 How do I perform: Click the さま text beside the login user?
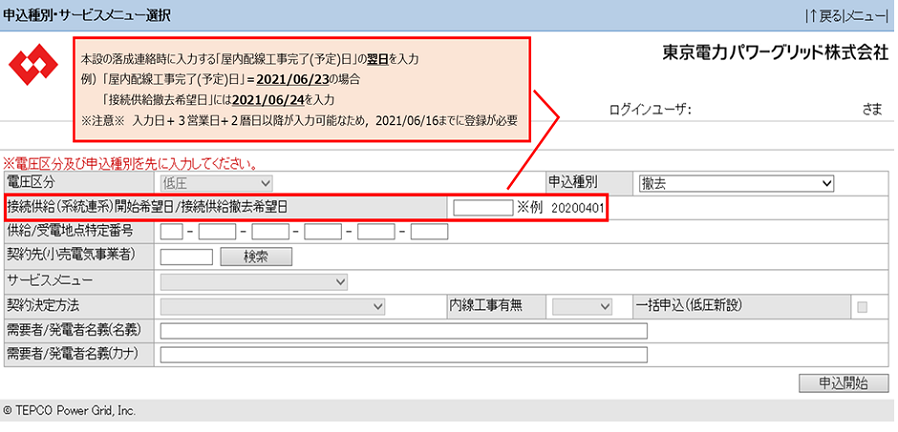pyautogui.click(x=873, y=110)
